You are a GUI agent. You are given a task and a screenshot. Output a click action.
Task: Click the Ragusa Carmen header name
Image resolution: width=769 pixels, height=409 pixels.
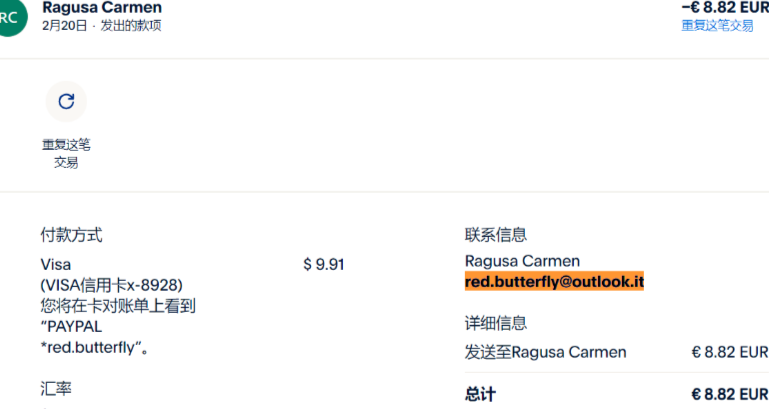[102, 7]
